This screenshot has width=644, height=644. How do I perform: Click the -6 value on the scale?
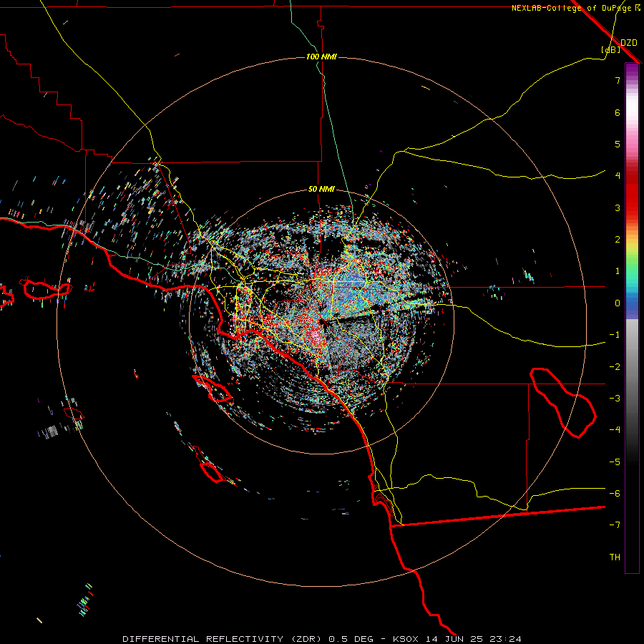click(x=615, y=494)
